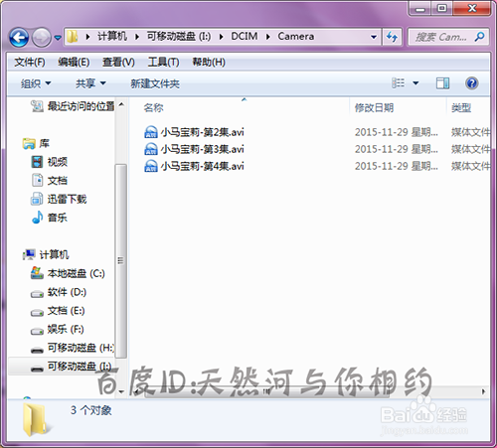Go back with the blue Back arrow

pos(19,37)
